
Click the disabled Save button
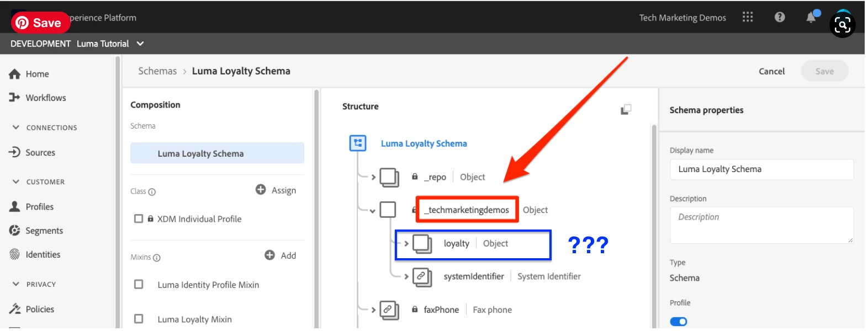824,71
